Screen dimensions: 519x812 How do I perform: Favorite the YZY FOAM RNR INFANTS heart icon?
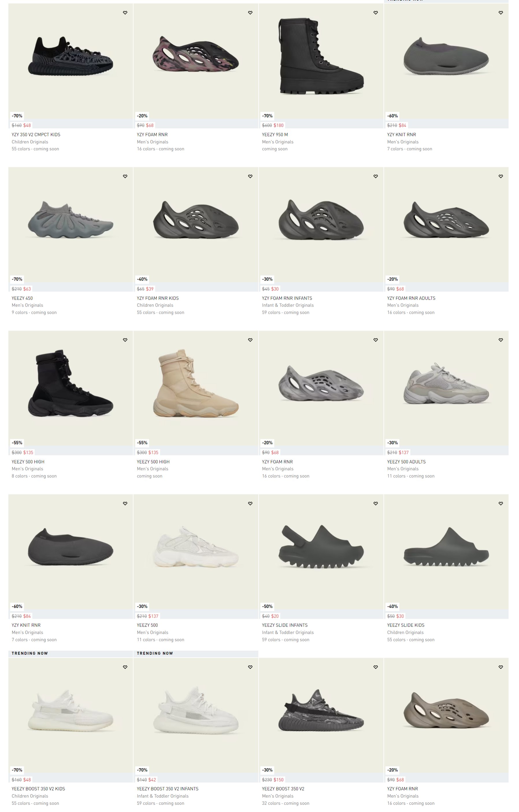tap(375, 176)
